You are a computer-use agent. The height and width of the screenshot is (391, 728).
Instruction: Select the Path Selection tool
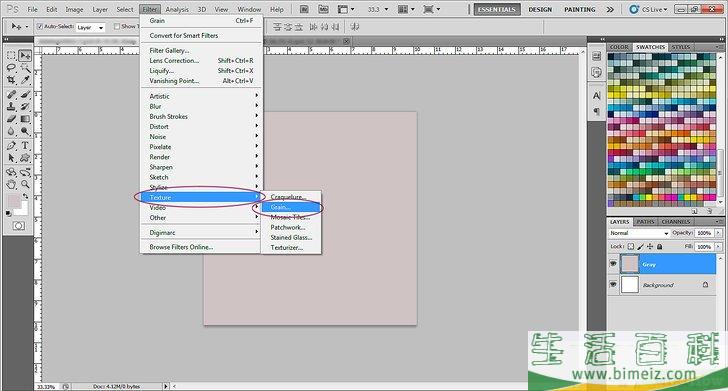point(11,158)
